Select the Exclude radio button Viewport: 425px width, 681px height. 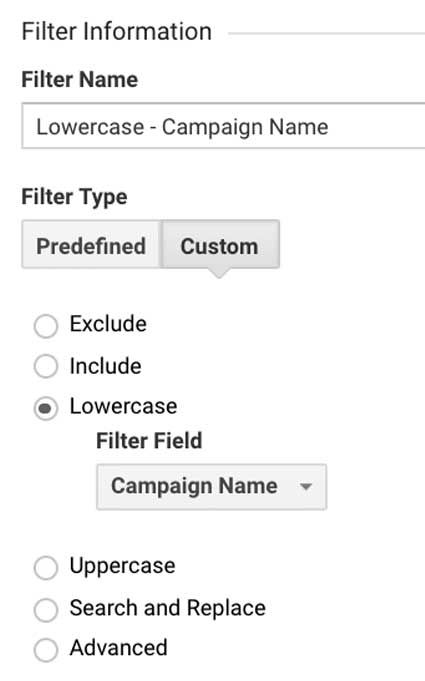[x=46, y=326]
